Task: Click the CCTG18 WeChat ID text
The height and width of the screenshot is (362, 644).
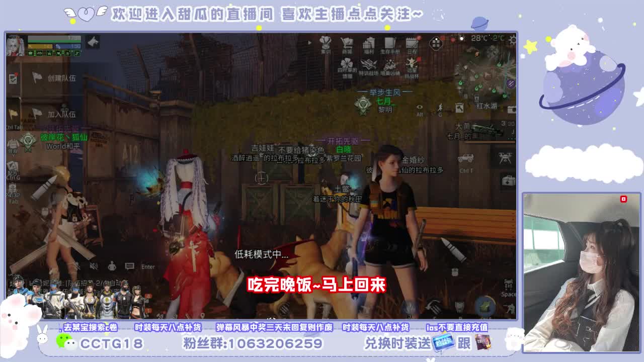Action: 112,343
